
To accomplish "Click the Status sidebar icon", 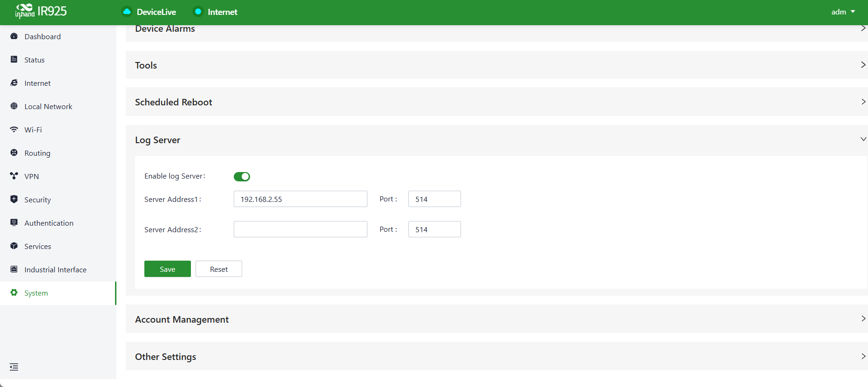I will pyautogui.click(x=14, y=60).
